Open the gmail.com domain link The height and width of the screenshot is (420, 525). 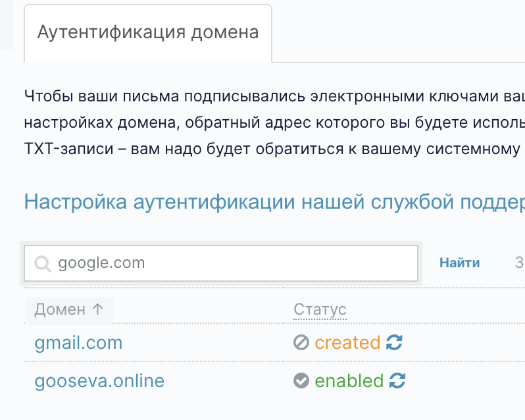pos(78,342)
